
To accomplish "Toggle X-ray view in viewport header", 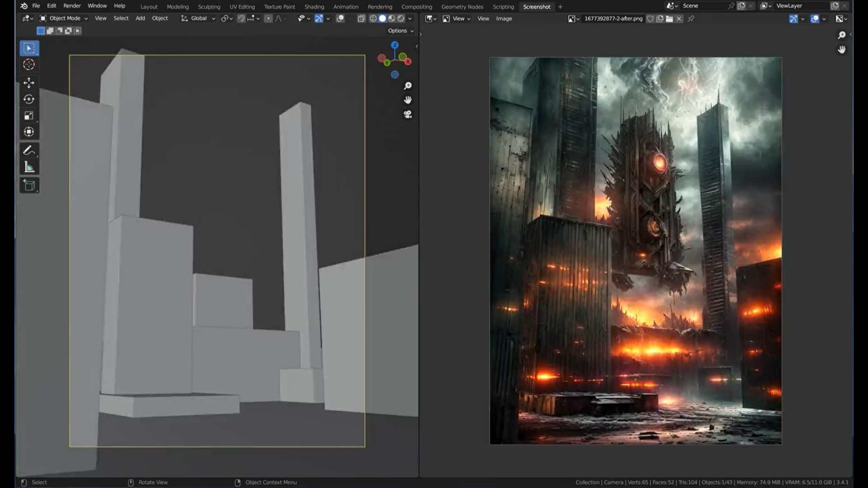I will click(361, 19).
